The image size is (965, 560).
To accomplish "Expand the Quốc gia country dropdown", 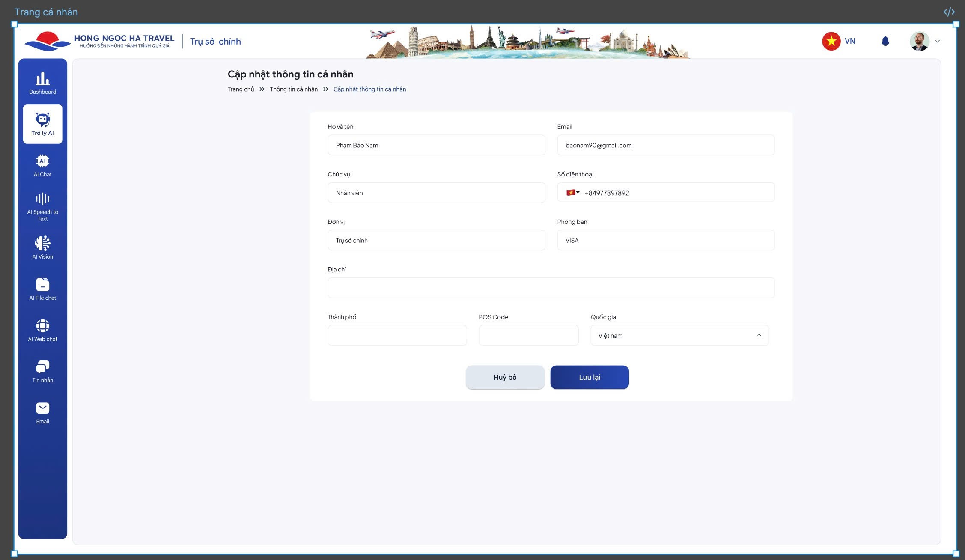I will pos(758,335).
